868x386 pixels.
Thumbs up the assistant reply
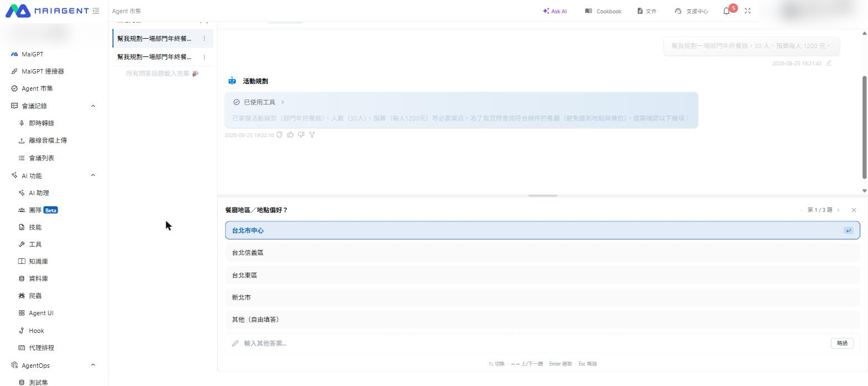coord(290,134)
